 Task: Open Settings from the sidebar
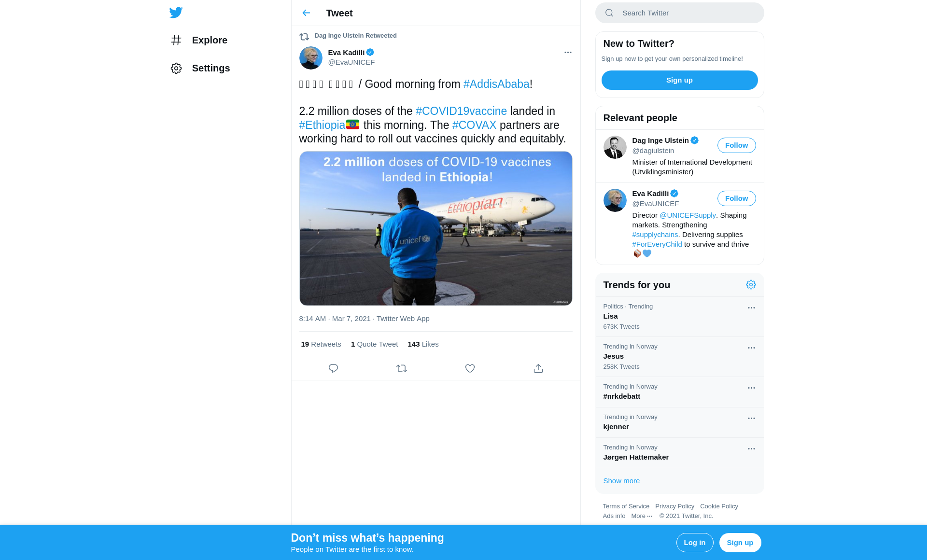(200, 68)
